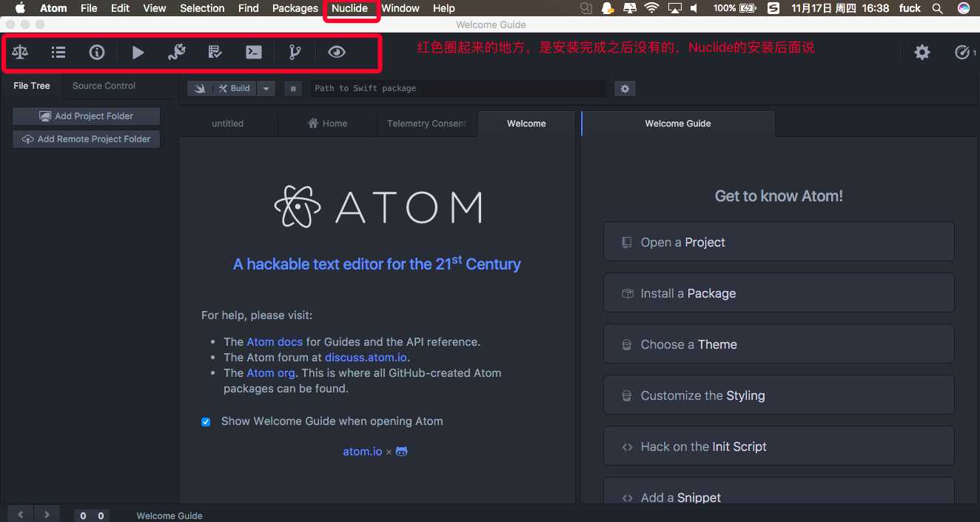
Task: Open the checklist toolbar icon
Action: (215, 53)
